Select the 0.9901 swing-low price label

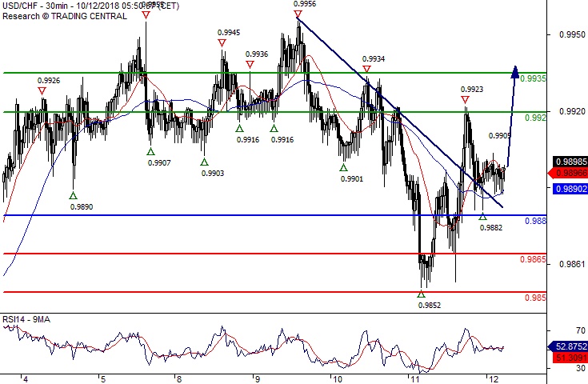tap(352, 179)
